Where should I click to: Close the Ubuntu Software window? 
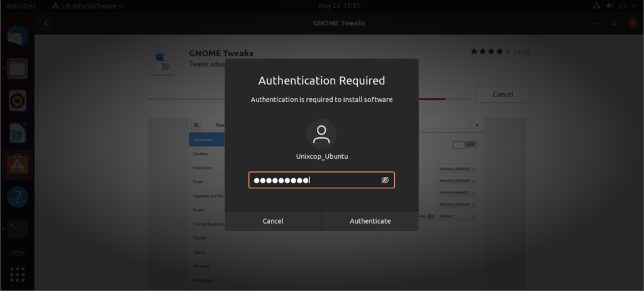pos(633,23)
